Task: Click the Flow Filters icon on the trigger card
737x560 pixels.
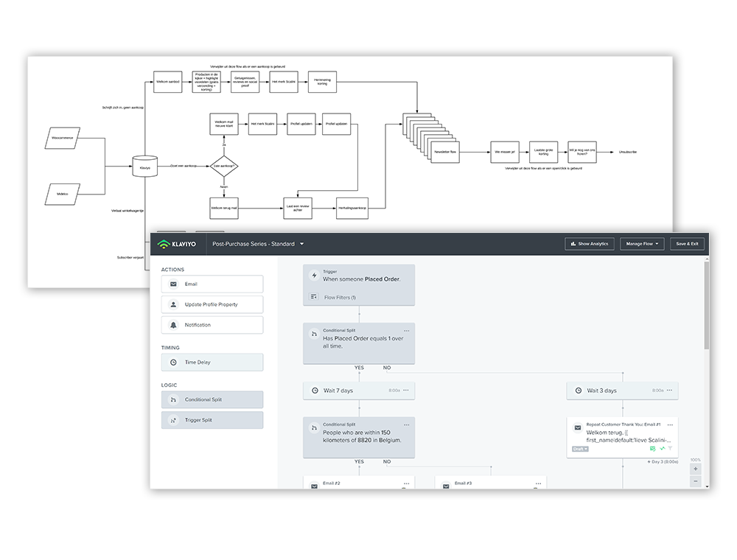Action: click(313, 297)
